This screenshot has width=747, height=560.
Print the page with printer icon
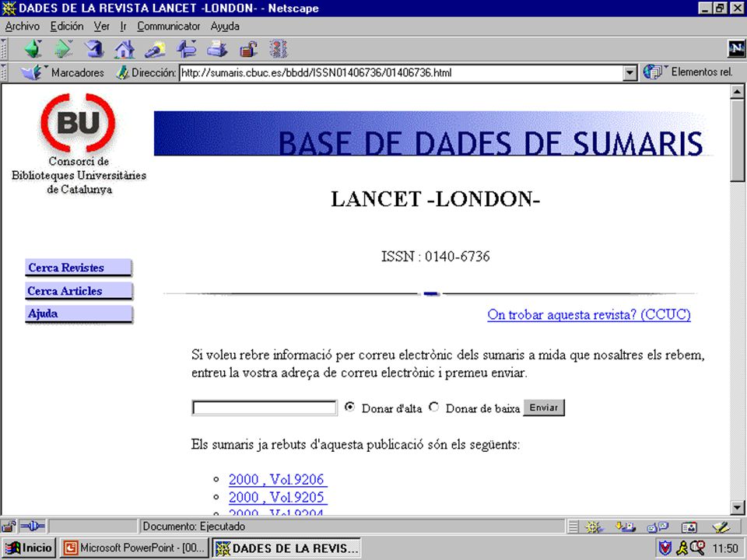click(x=217, y=48)
